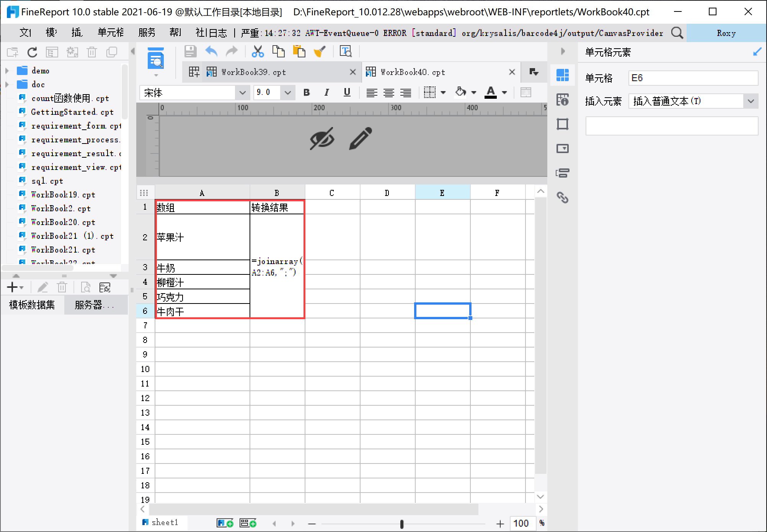Click the Cut scissors icon

click(258, 51)
